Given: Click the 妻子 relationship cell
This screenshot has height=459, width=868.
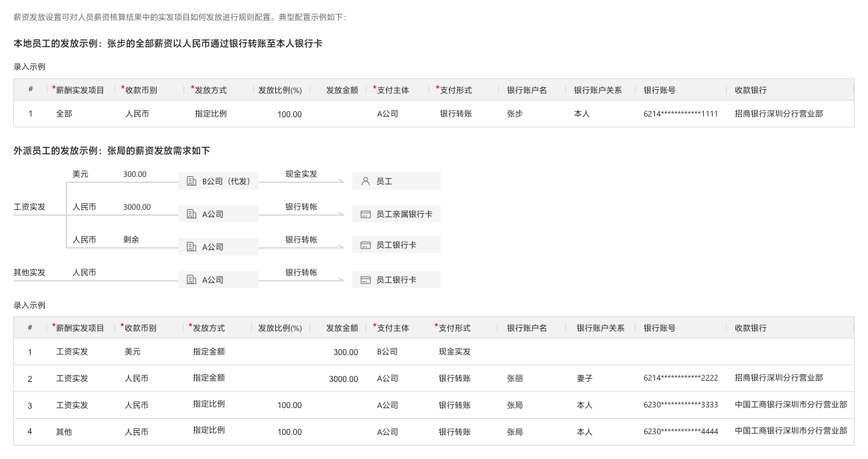Looking at the screenshot, I should (584, 379).
